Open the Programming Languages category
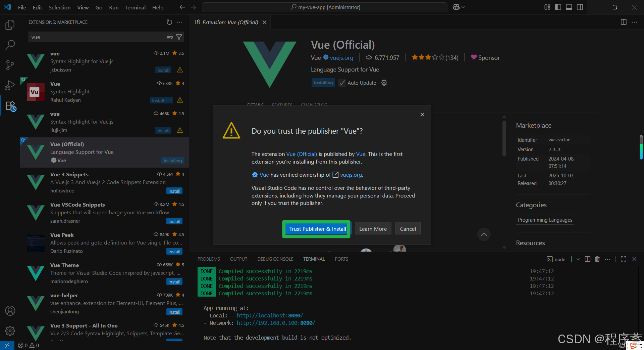Viewport: 644px width, 350px height. coord(545,220)
